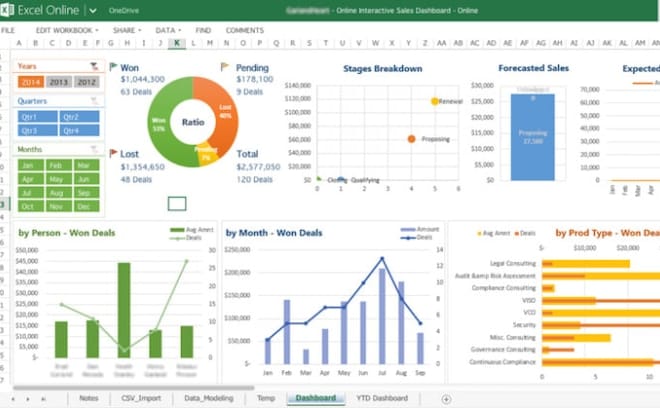Screen dimensions: 660x408
Task: Select the Dec month slicer button
Action: pos(87,206)
